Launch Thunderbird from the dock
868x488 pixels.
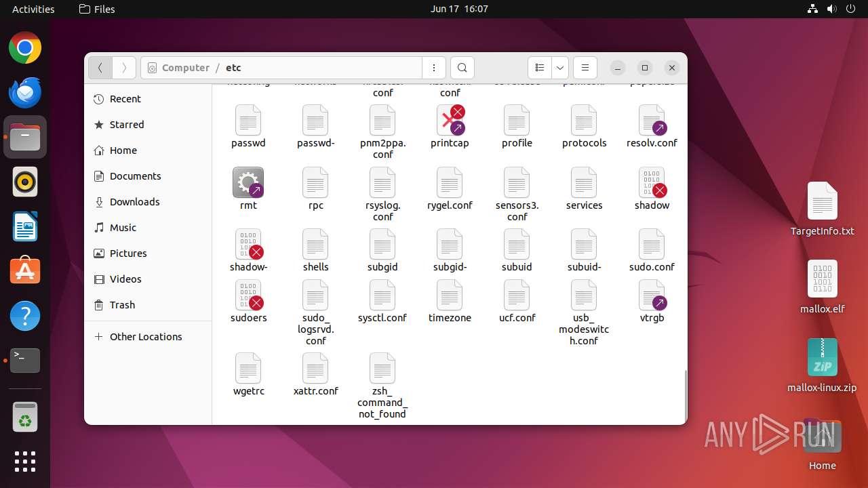point(25,92)
